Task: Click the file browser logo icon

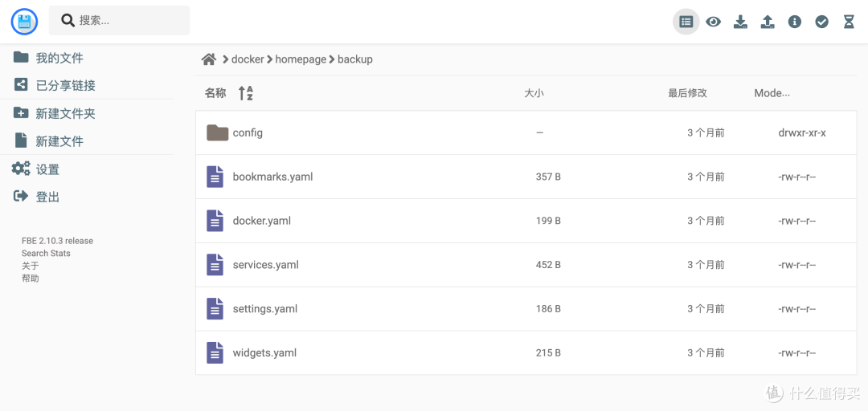Action: pos(24,22)
